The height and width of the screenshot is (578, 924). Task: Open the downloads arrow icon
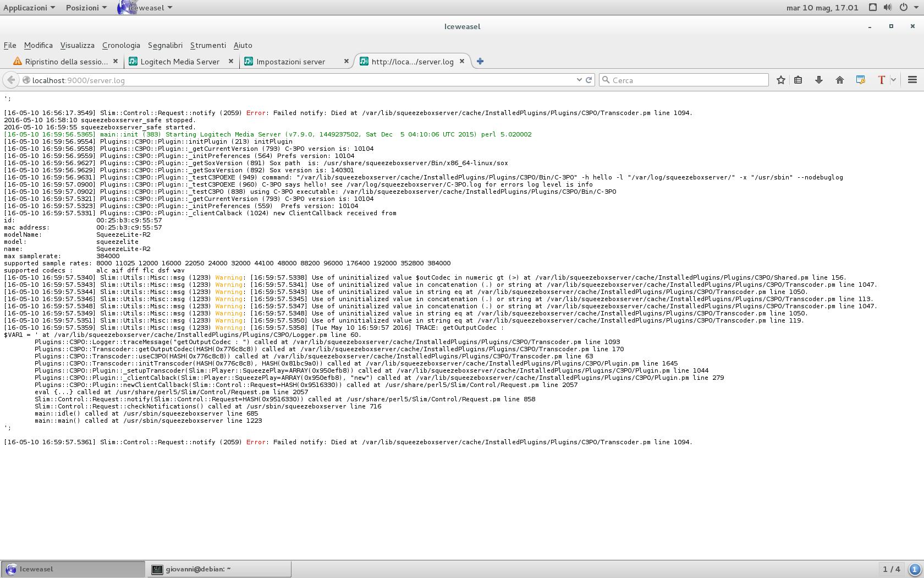tap(818, 80)
